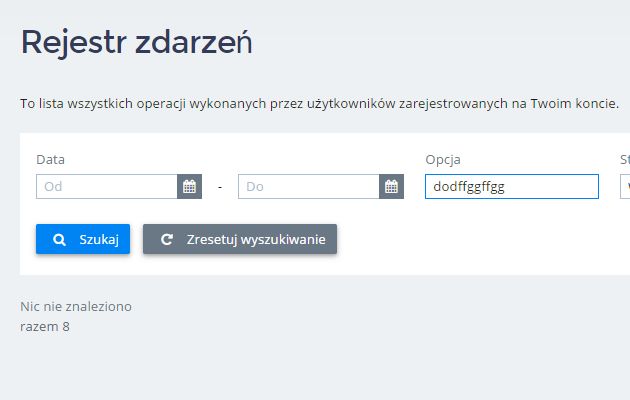
Task: Open calendar picker for Od date
Action: [x=189, y=186]
